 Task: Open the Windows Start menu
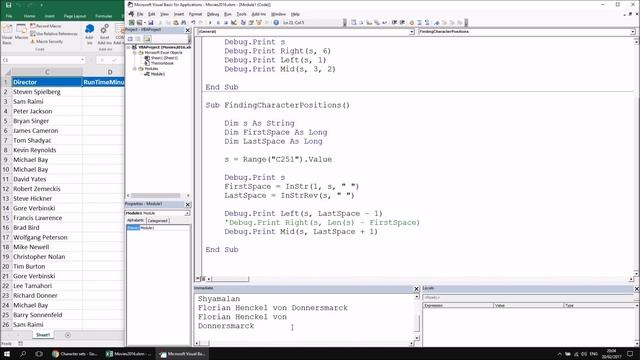(x=7, y=354)
